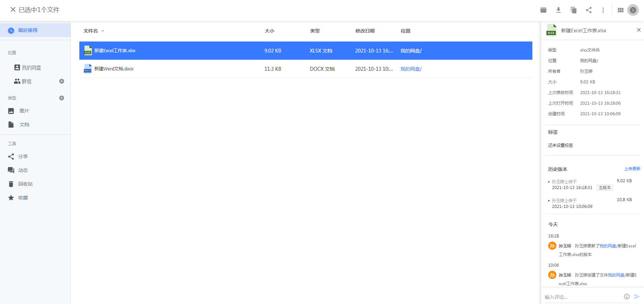The height and width of the screenshot is (304, 644).
Task: Open the more options three-dot menu
Action: click(x=603, y=10)
